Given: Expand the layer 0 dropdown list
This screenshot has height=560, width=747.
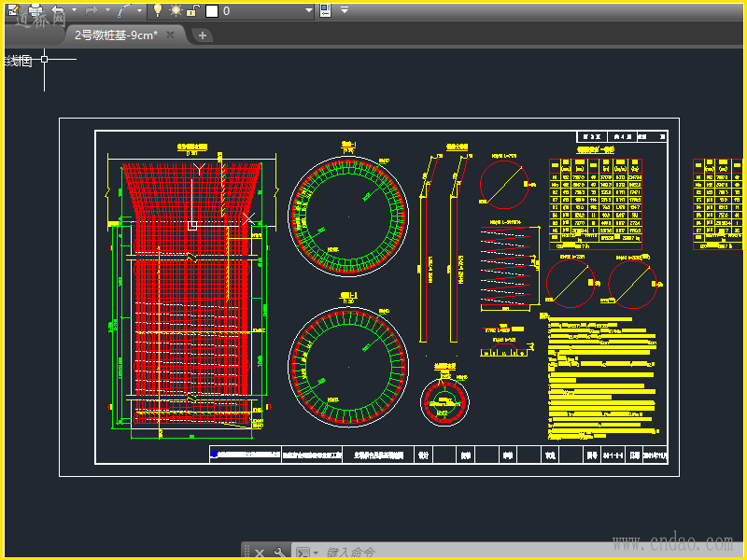Looking at the screenshot, I should [309, 10].
